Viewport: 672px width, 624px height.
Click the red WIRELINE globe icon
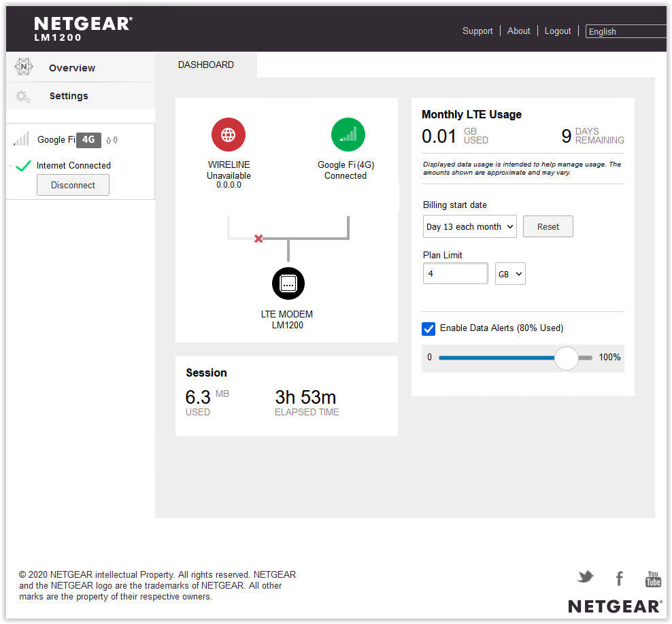pyautogui.click(x=229, y=135)
